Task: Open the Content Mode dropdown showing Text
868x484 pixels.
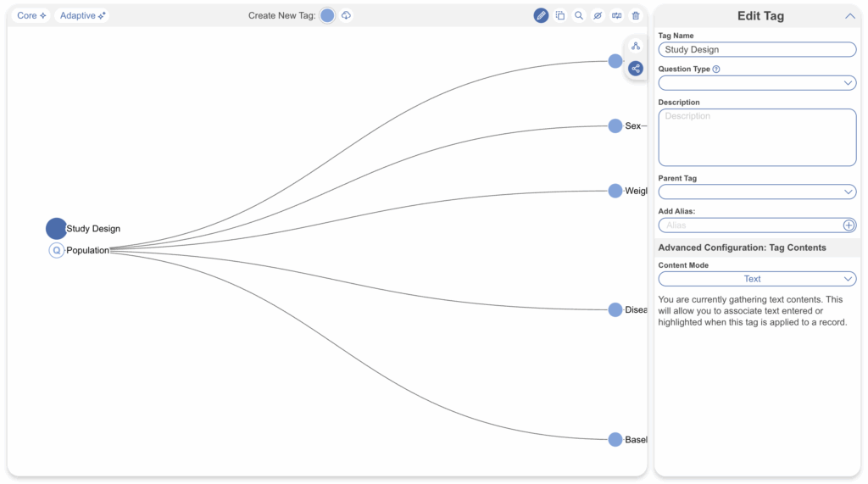Action: click(x=757, y=279)
